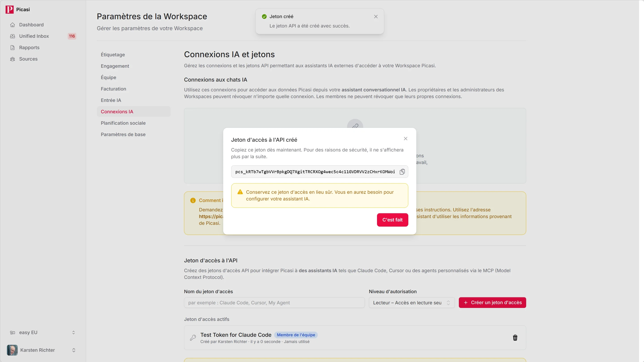Viewport: 644px width, 362px height.
Task: Click the Membre de l'équipe badge
Action: 296,335
